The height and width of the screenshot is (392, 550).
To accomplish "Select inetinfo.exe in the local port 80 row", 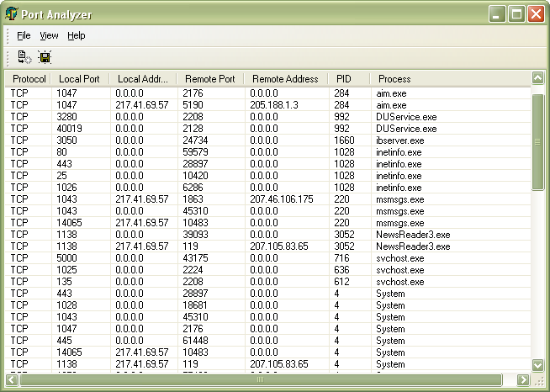I will tap(399, 152).
